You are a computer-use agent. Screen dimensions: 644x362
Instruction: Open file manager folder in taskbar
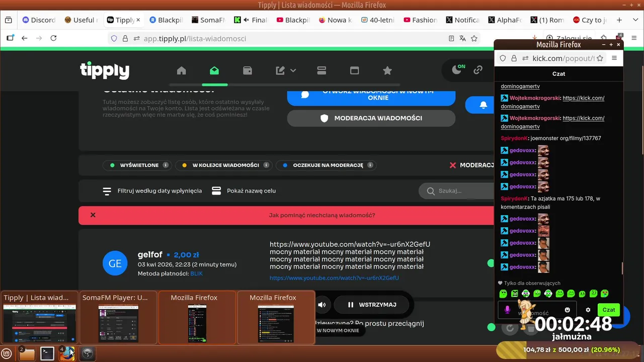click(x=27, y=353)
